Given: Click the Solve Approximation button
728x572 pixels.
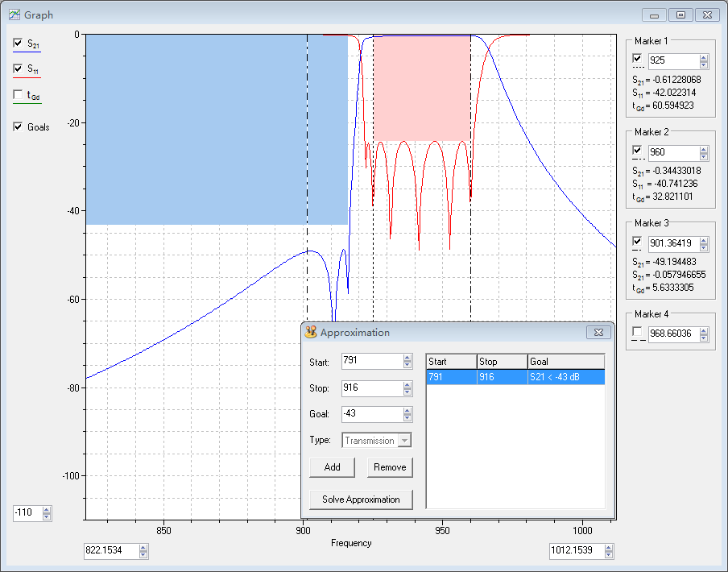Looking at the screenshot, I should click(x=361, y=499).
